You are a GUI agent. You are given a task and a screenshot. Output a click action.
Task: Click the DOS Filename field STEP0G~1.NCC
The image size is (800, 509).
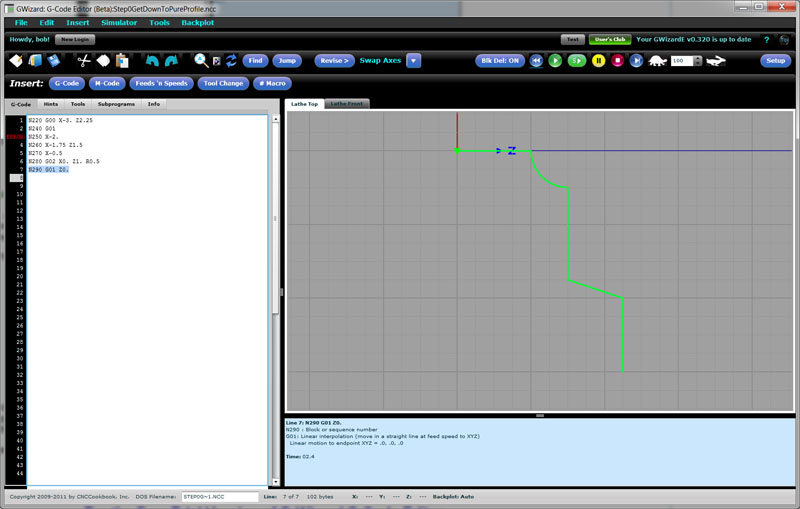[x=220, y=496]
